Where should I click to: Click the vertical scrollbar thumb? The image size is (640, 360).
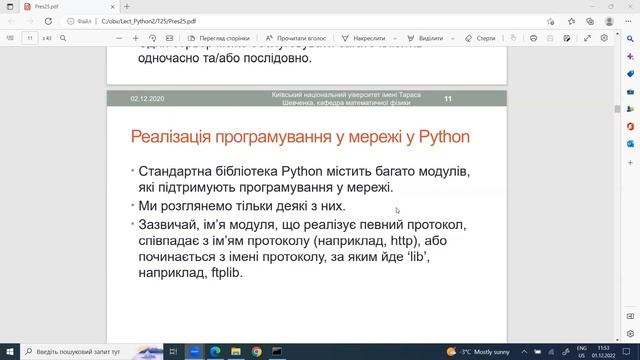tap(617, 109)
